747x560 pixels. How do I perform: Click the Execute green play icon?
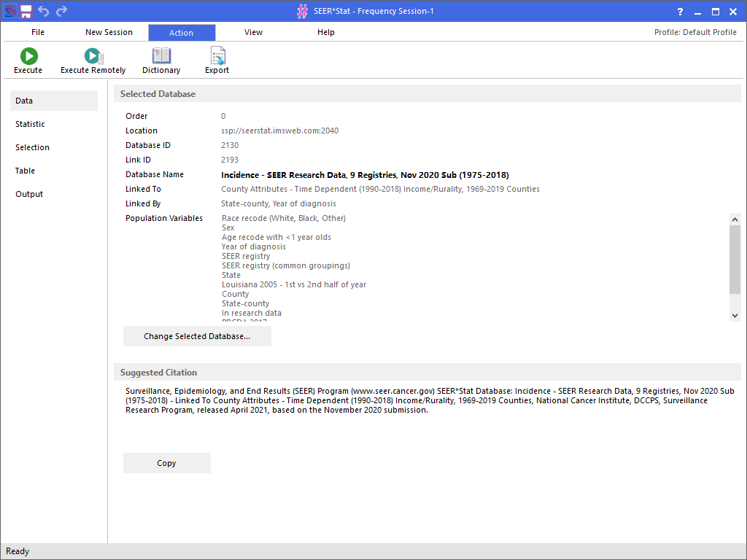pos(28,56)
